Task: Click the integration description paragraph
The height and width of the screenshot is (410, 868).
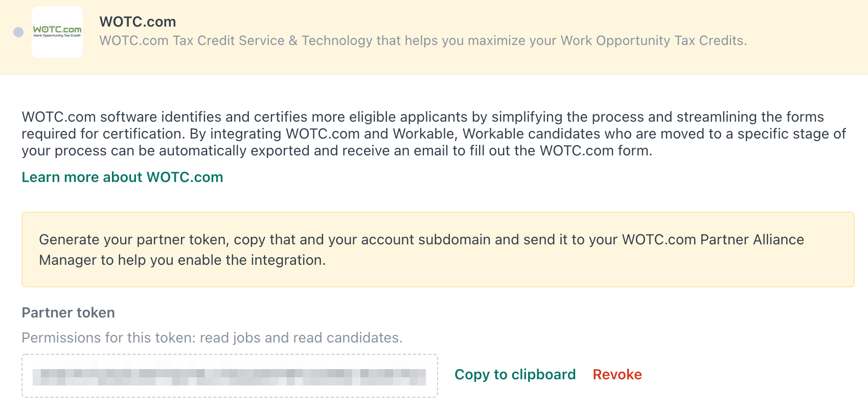Action: point(433,134)
